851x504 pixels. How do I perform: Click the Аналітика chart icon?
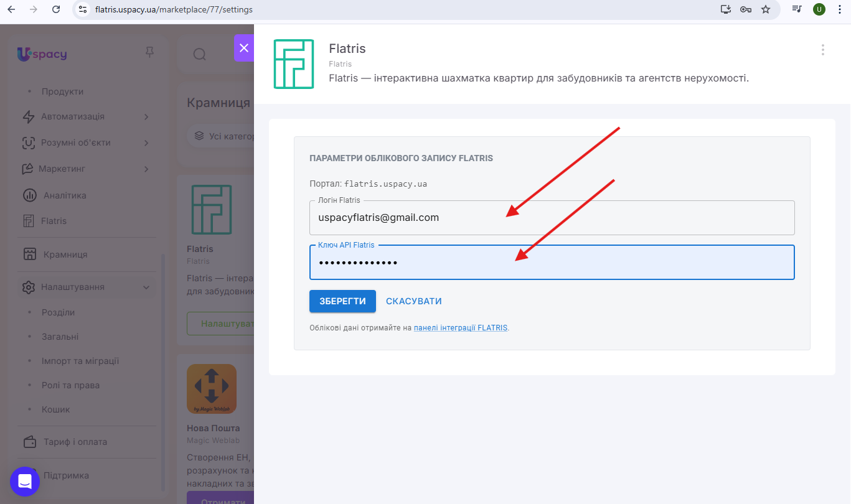pos(30,195)
